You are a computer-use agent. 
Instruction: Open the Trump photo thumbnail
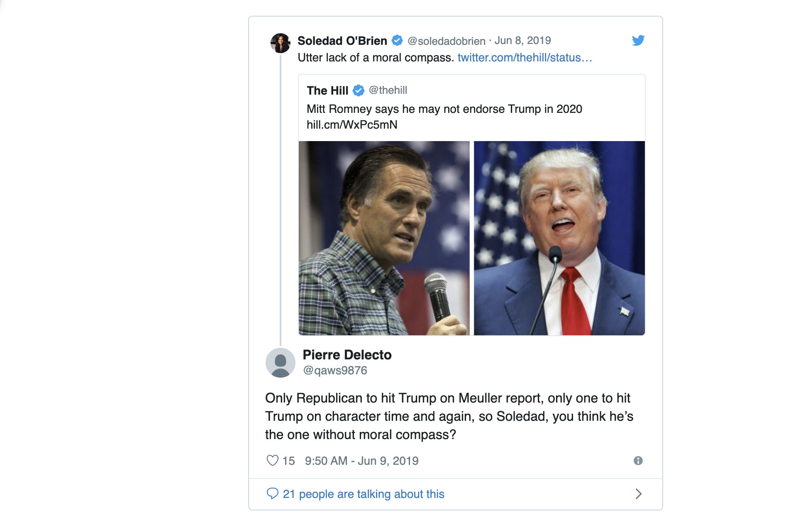(x=559, y=238)
